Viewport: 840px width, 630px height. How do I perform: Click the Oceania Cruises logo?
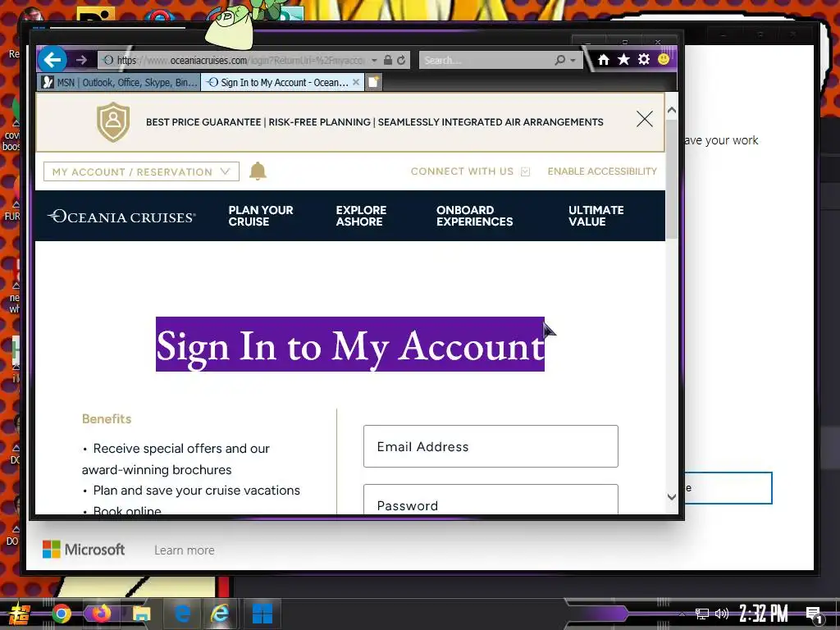(121, 217)
